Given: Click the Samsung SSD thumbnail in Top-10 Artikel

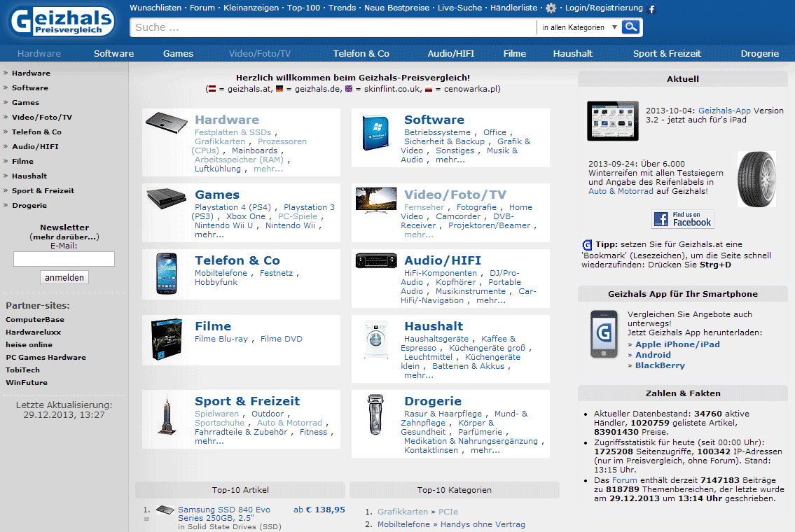Looking at the screenshot, I should [x=165, y=510].
